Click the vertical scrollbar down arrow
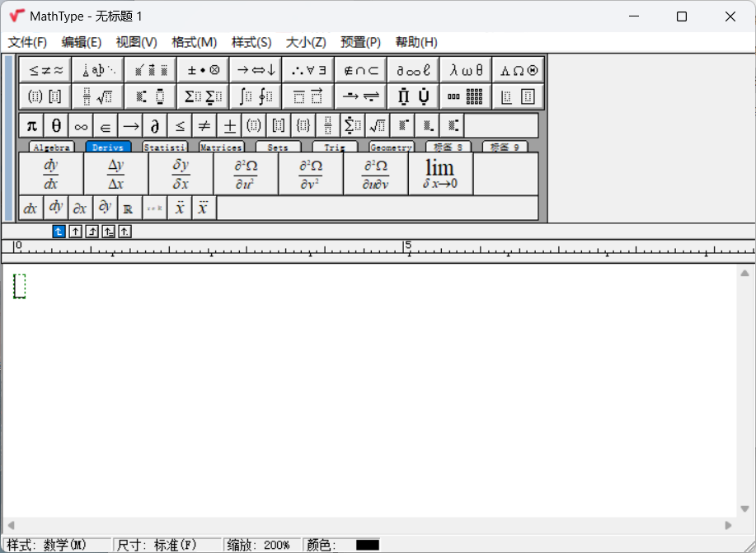 coord(745,509)
